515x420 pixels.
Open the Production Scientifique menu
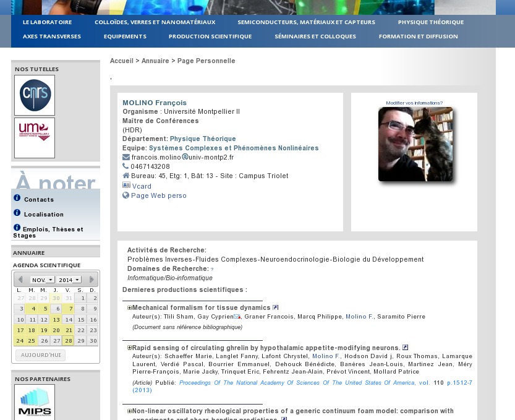coord(210,36)
